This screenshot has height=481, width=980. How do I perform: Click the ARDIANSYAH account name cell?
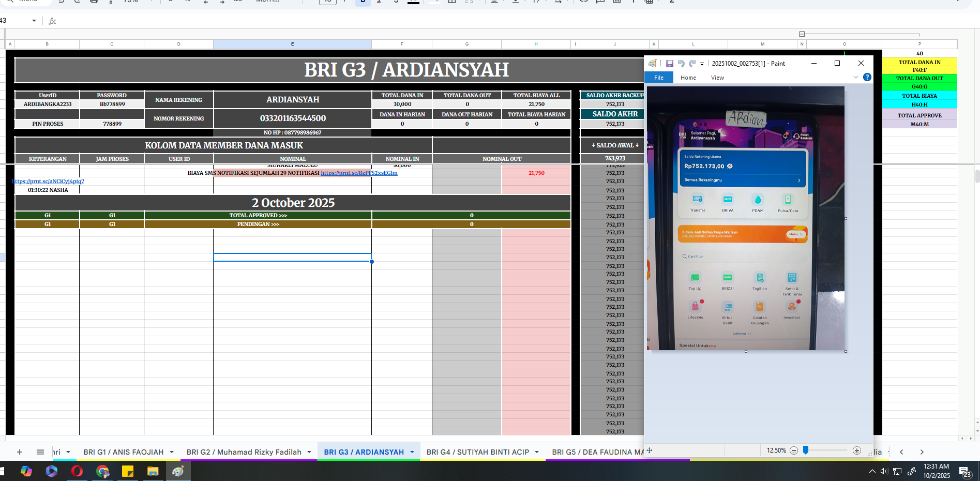293,99
